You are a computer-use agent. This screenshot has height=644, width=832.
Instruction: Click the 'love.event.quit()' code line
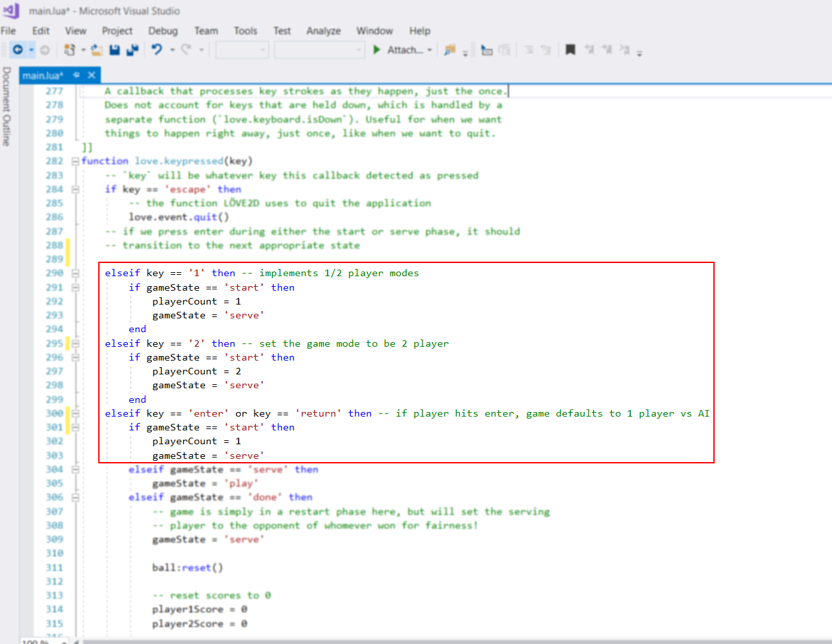(179, 217)
